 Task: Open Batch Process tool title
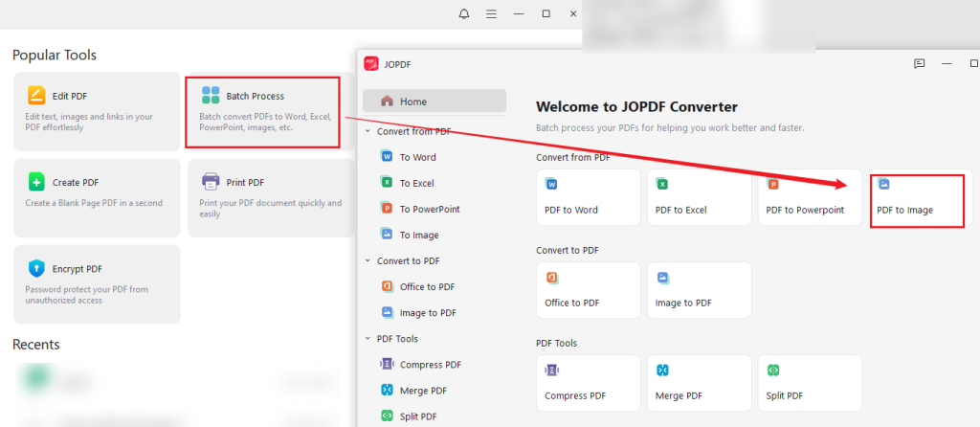coord(255,97)
